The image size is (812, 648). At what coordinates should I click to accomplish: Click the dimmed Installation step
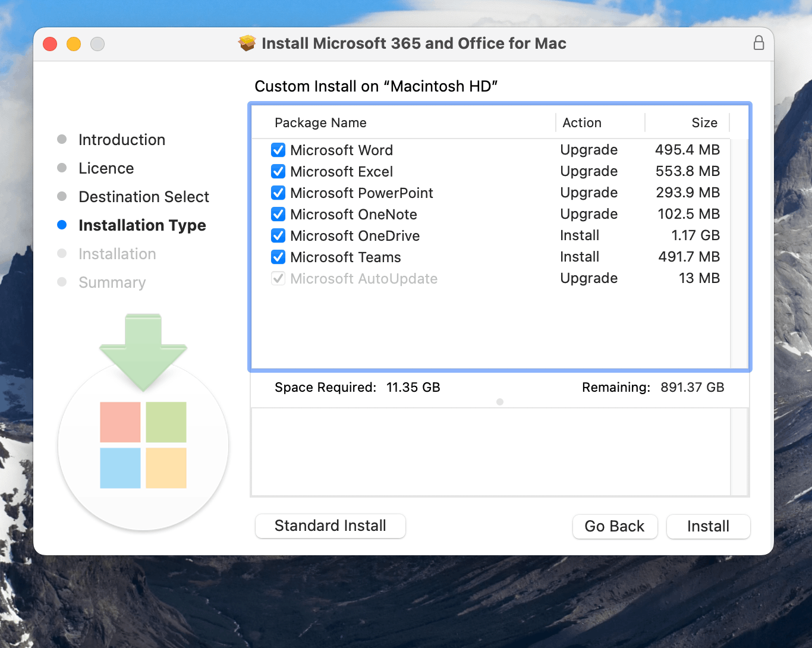point(117,254)
